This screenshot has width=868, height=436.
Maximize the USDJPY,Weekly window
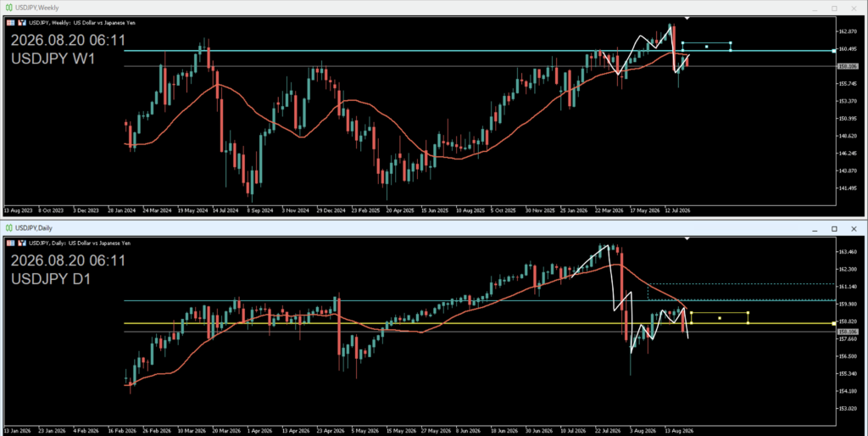[834, 8]
